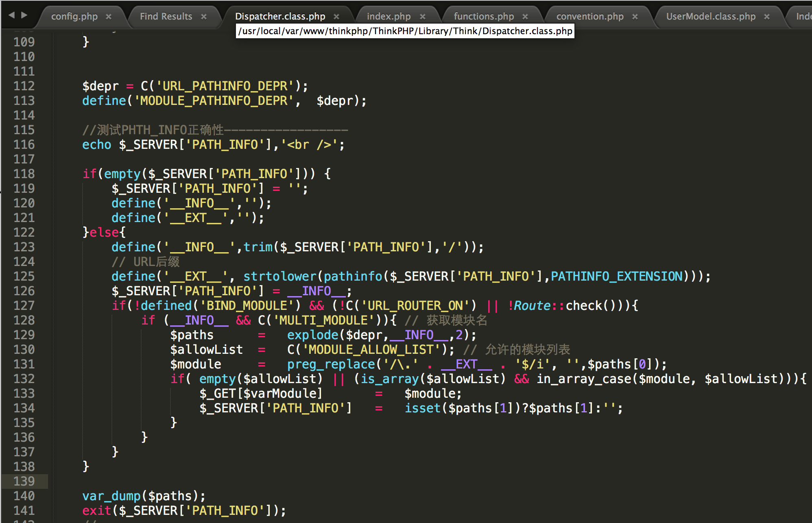Click the PATHINFO_EXTENSION constant

[x=617, y=276]
